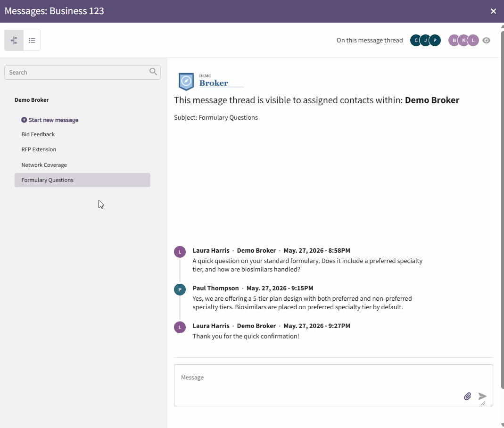Focus the Search input field

[x=83, y=72]
